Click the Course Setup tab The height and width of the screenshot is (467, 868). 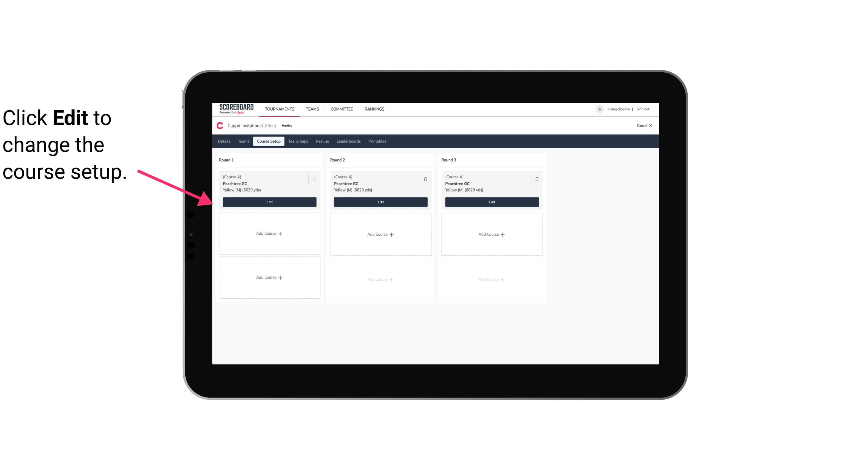click(x=268, y=141)
